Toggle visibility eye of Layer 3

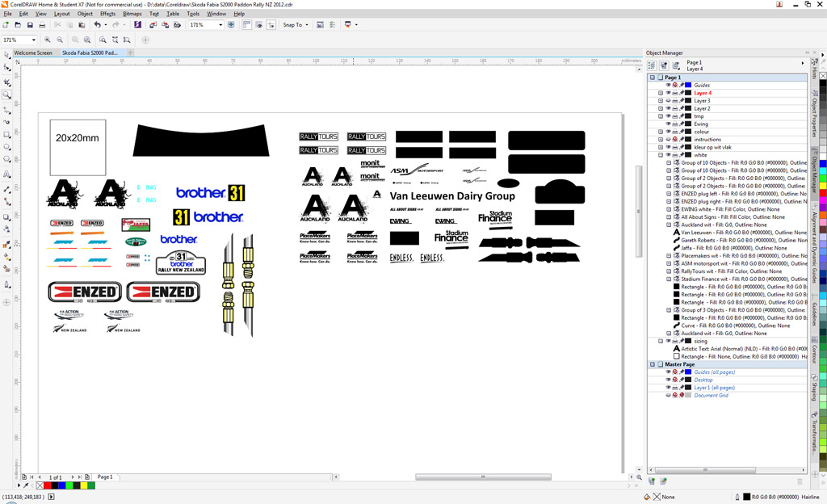point(668,100)
